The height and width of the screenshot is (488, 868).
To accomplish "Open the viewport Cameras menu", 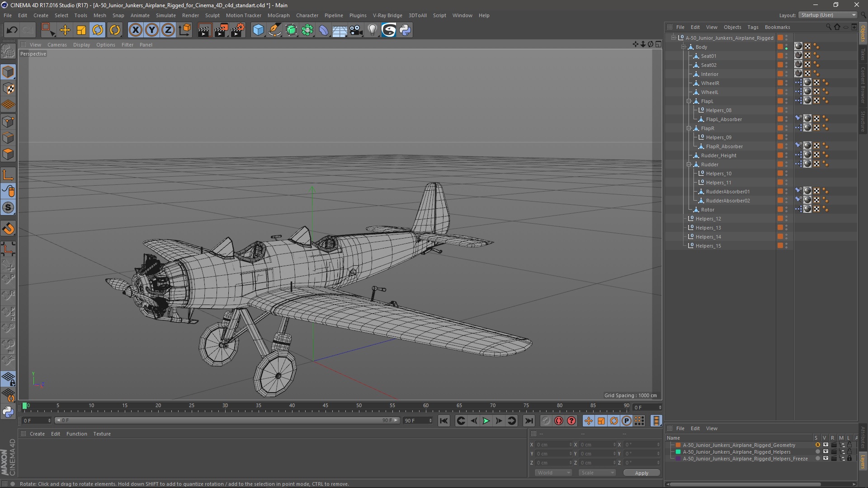I will point(57,45).
